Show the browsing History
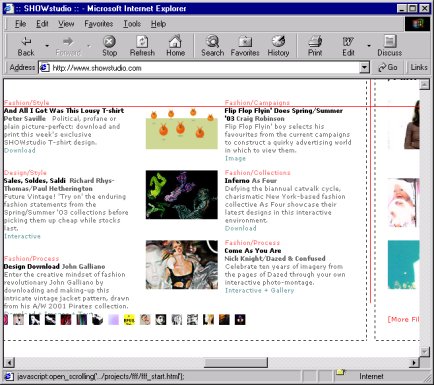 tap(278, 46)
